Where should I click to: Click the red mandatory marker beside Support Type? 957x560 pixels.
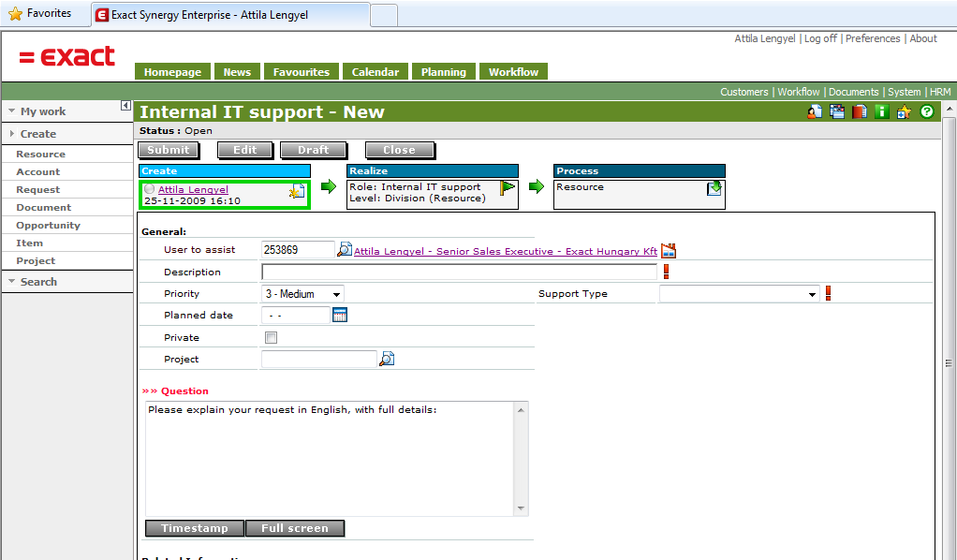[x=828, y=293]
